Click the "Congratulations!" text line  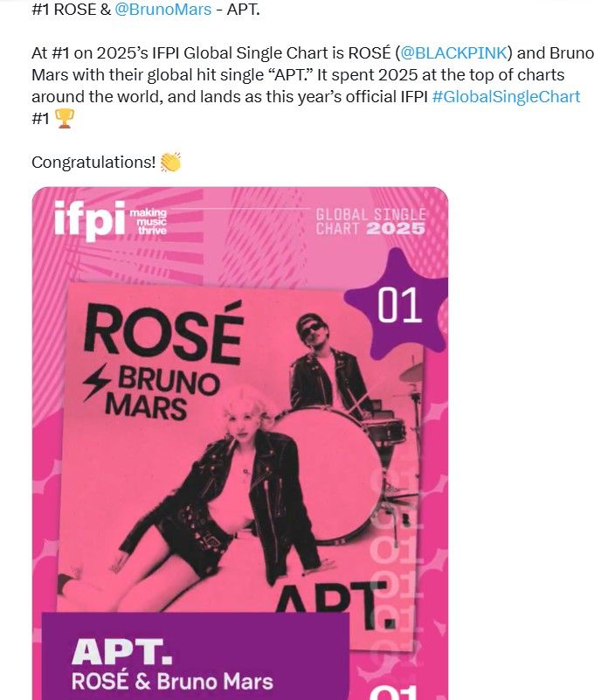tap(93, 163)
